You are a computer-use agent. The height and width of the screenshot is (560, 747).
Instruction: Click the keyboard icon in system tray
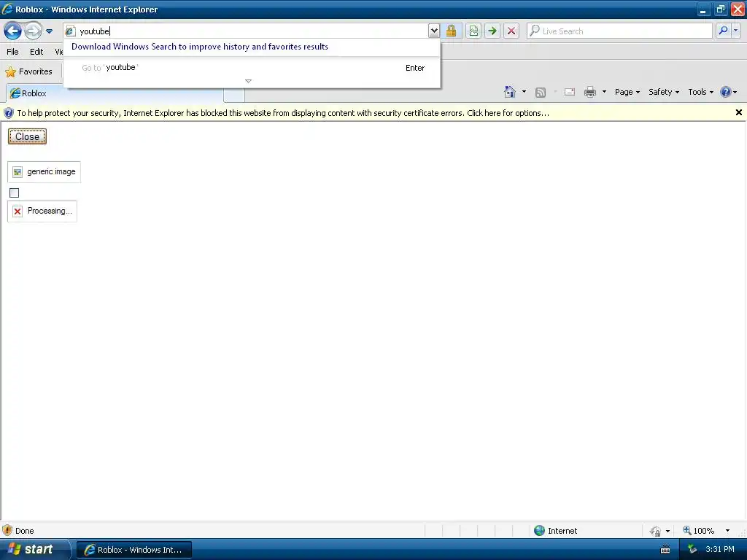(x=665, y=550)
